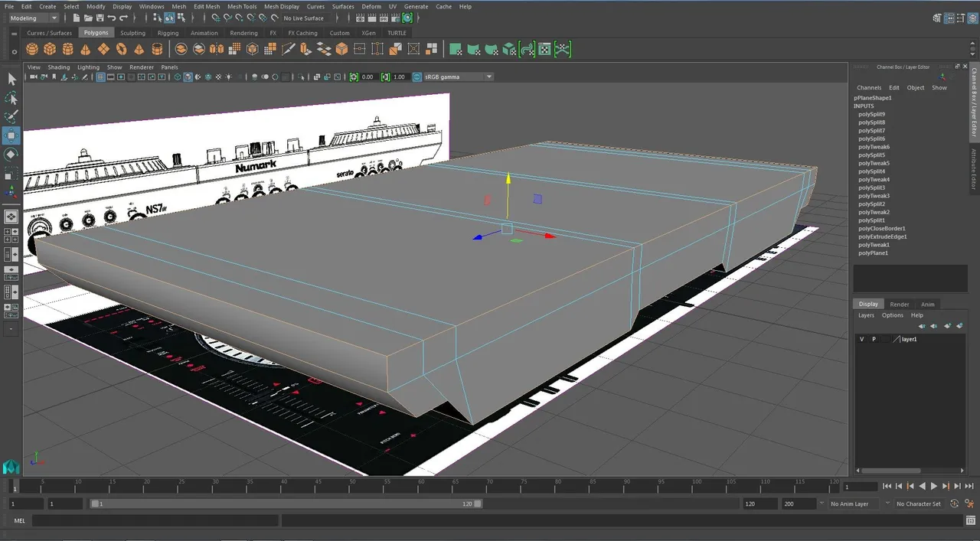This screenshot has height=541, width=980.
Task: Open the Deform menu
Action: click(371, 6)
